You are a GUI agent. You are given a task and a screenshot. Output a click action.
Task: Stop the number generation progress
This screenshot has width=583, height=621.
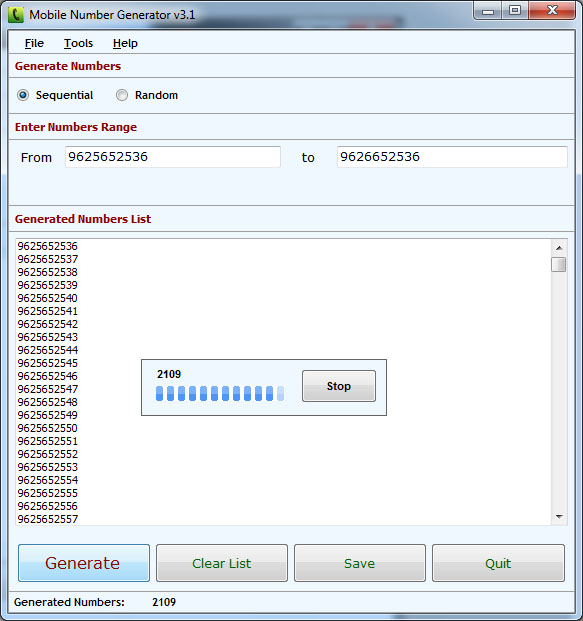pyautogui.click(x=339, y=386)
